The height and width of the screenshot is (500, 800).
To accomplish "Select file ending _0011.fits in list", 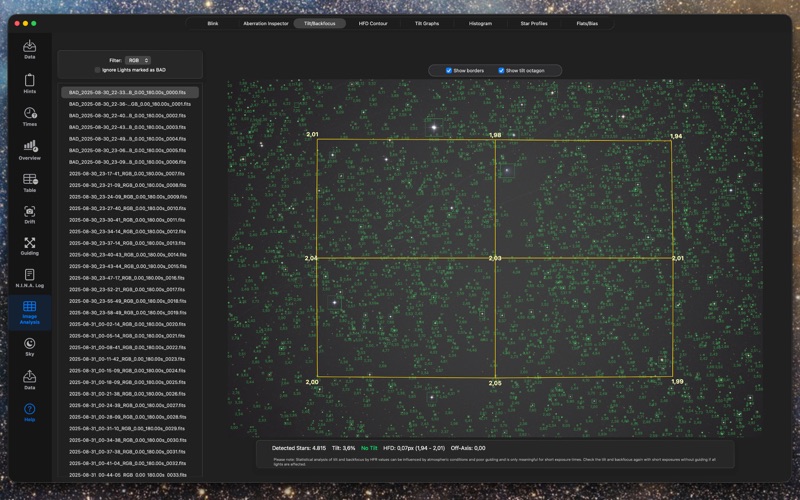I will (x=130, y=220).
